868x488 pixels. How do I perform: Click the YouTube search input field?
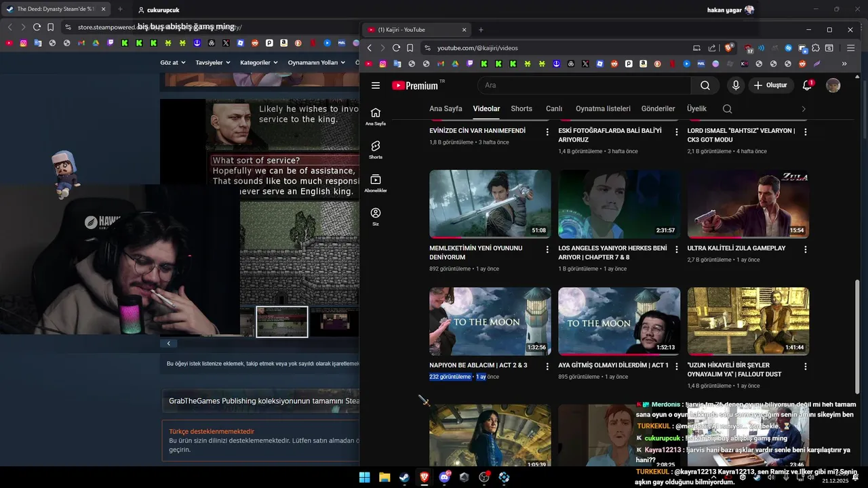[585, 85]
